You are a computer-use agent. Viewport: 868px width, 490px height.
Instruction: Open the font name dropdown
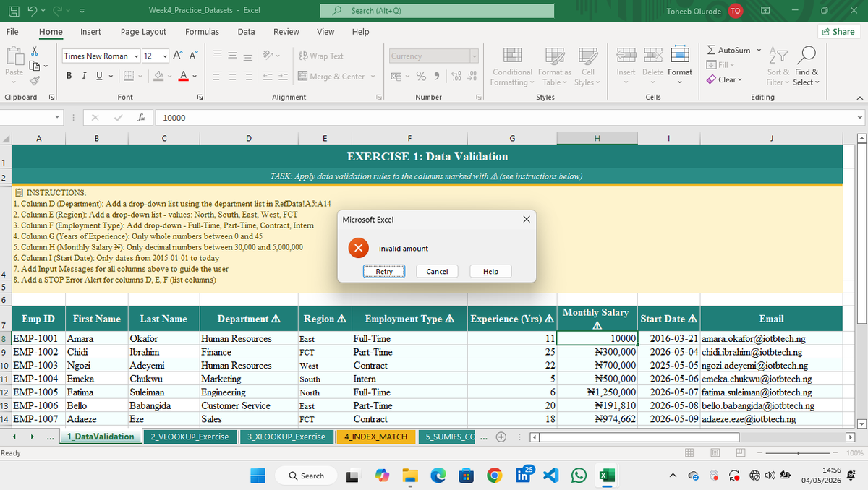point(135,56)
